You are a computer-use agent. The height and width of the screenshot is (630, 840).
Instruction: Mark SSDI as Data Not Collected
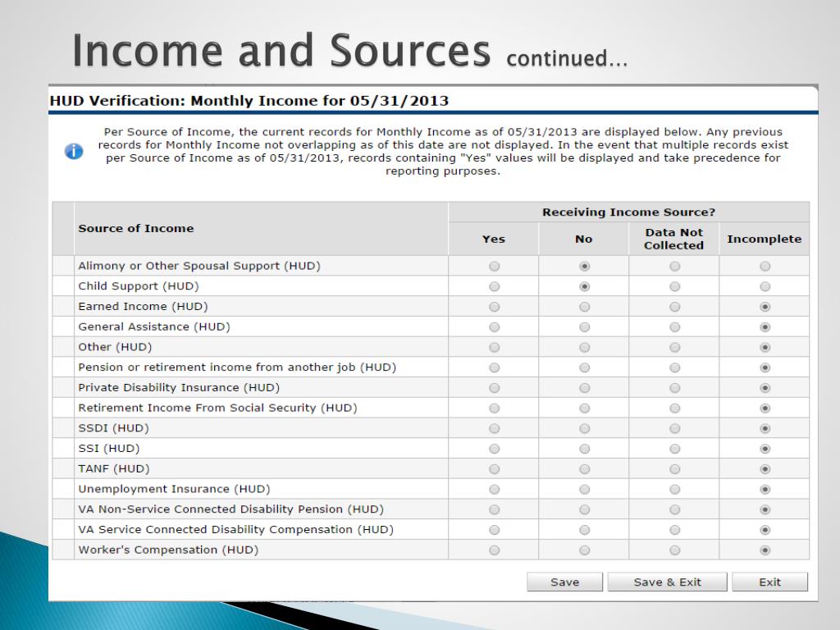coord(674,428)
